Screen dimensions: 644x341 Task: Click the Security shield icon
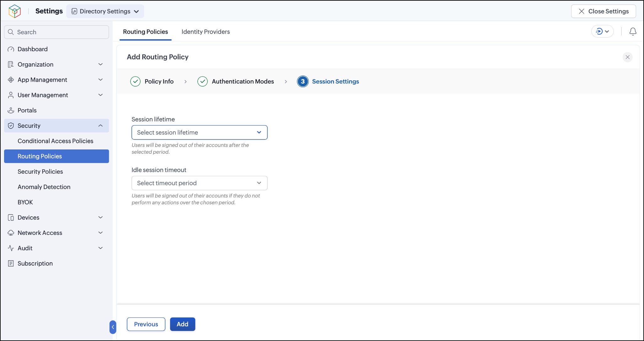[11, 126]
